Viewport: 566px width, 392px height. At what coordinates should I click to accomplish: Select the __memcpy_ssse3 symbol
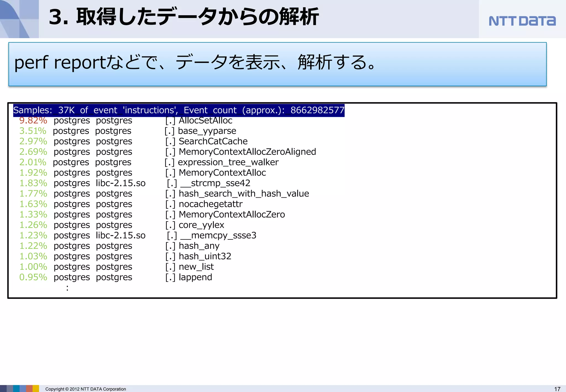(218, 236)
